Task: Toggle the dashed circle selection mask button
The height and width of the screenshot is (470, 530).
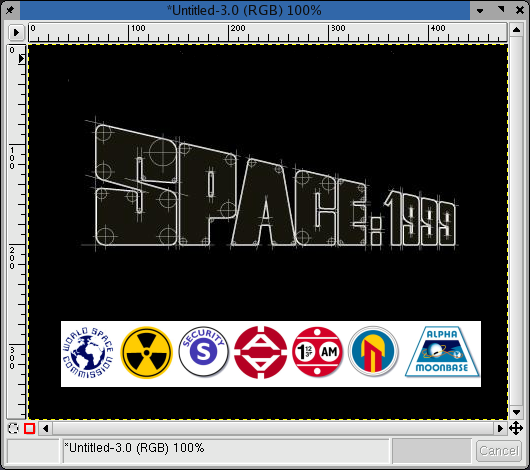Action: point(13,429)
